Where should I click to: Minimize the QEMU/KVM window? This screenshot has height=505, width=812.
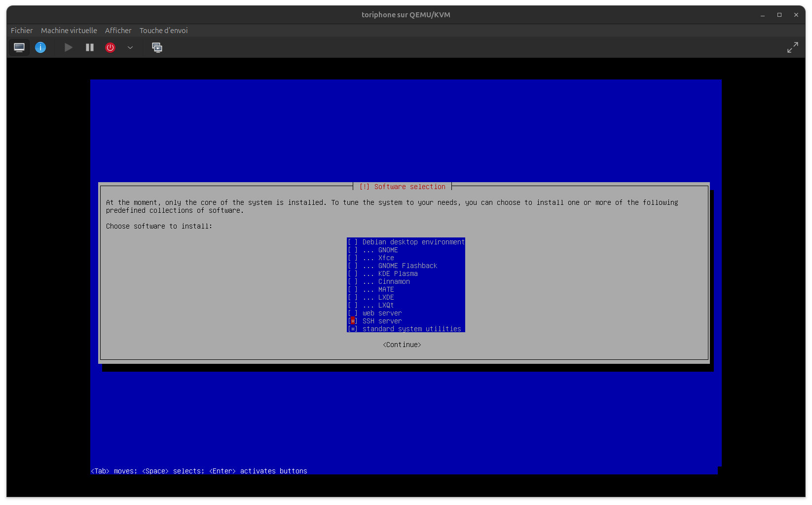[x=763, y=15]
